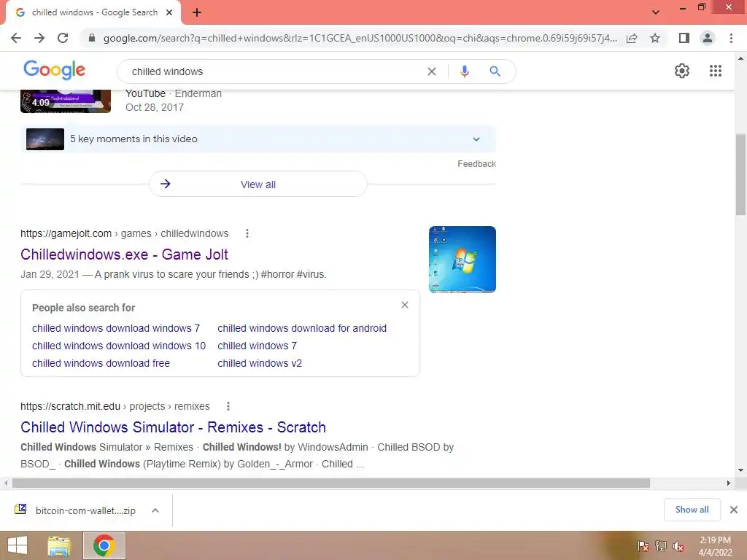747x560 pixels.
Task: Open Chrome side panel
Action: [684, 38]
